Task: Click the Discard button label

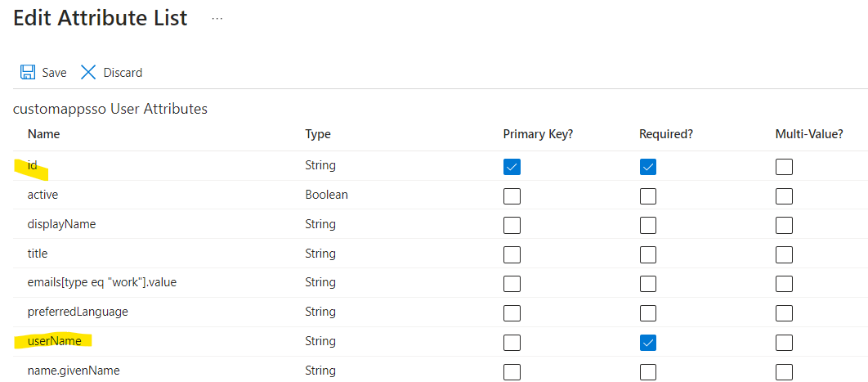Action: pos(123,73)
